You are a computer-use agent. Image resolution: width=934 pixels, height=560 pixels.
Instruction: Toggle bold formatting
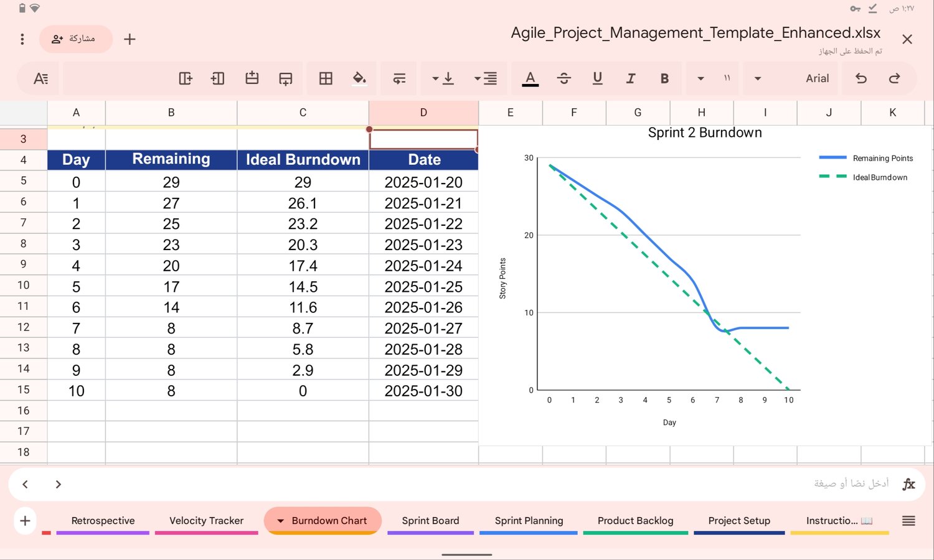coord(664,78)
